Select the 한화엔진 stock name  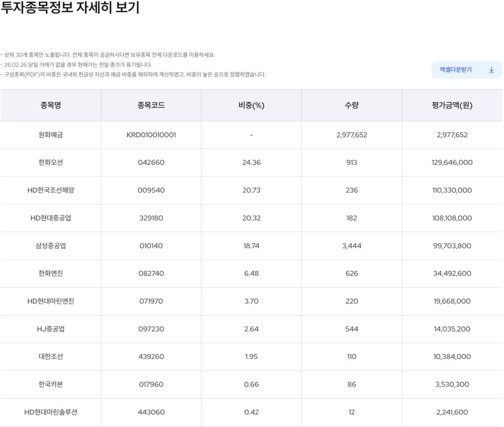point(51,273)
